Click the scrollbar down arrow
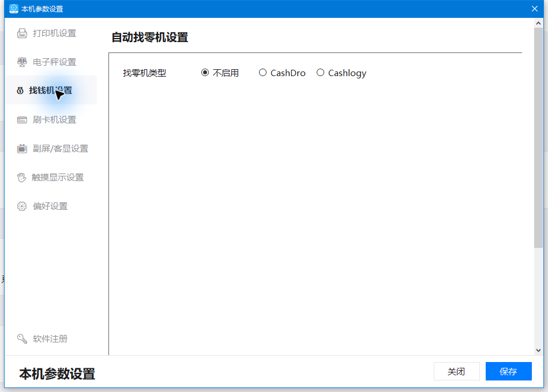548x392 pixels. coord(539,350)
